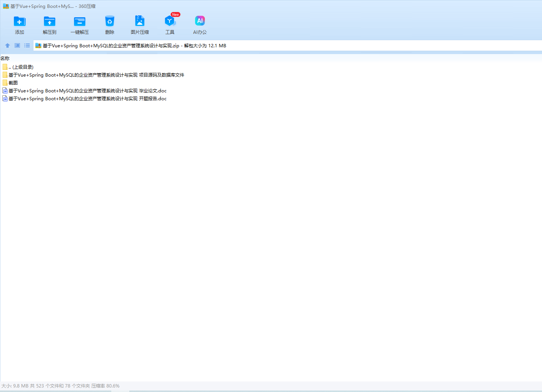This screenshot has height=392, width=542.
Task: Switch to the list view mode
Action: (27, 45)
